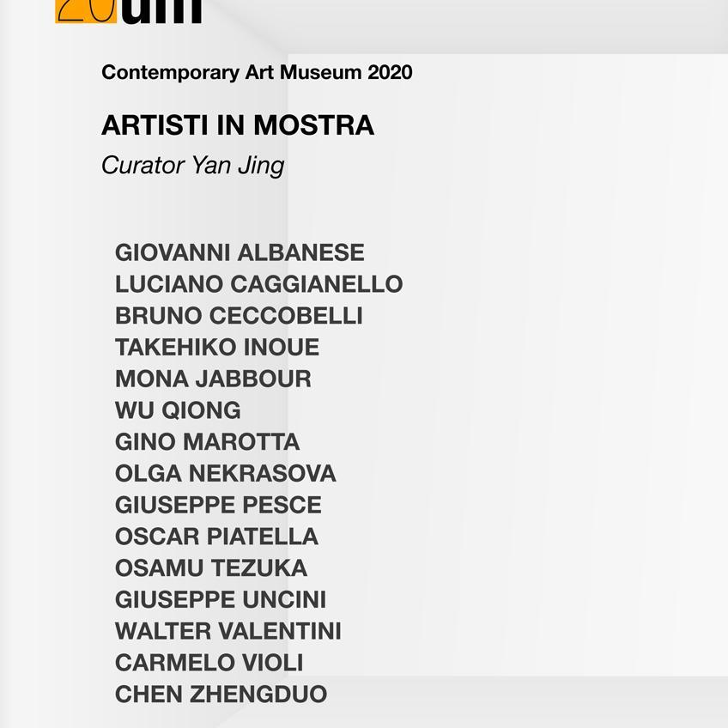The height and width of the screenshot is (728, 728).
Task: Click the black logo lettering at top
Action: 161,11
